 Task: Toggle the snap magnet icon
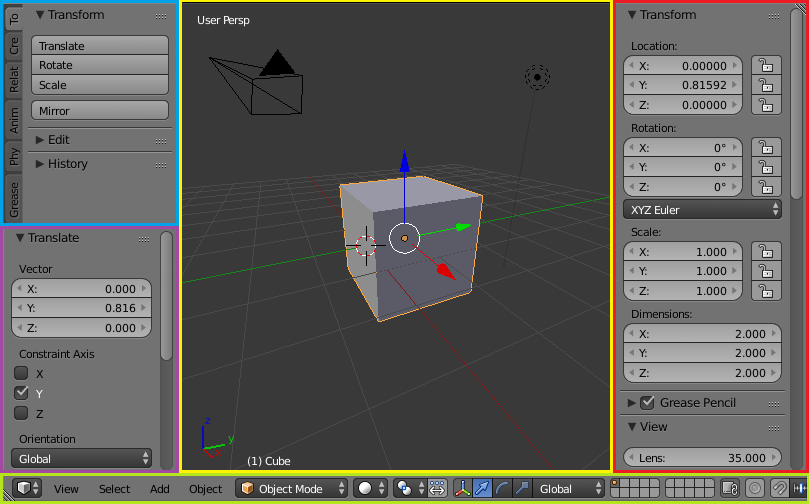(x=780, y=488)
